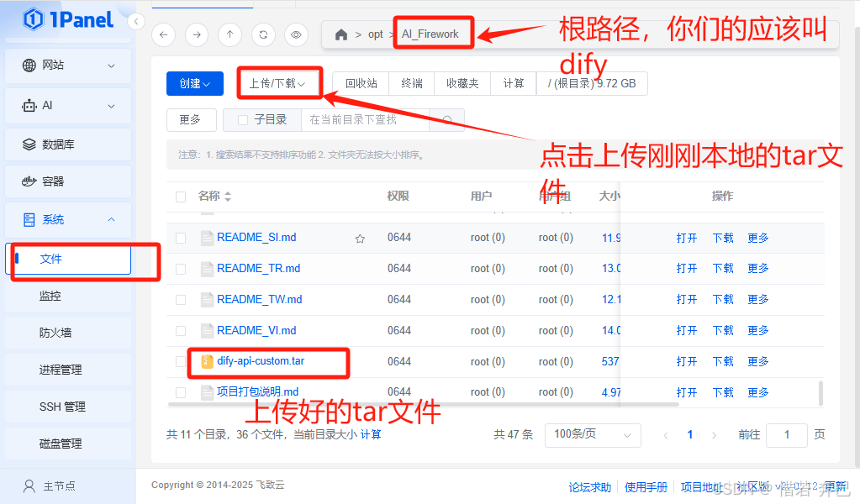Check the select-all box in the table header
This screenshot has width=860, height=504.
(x=180, y=196)
